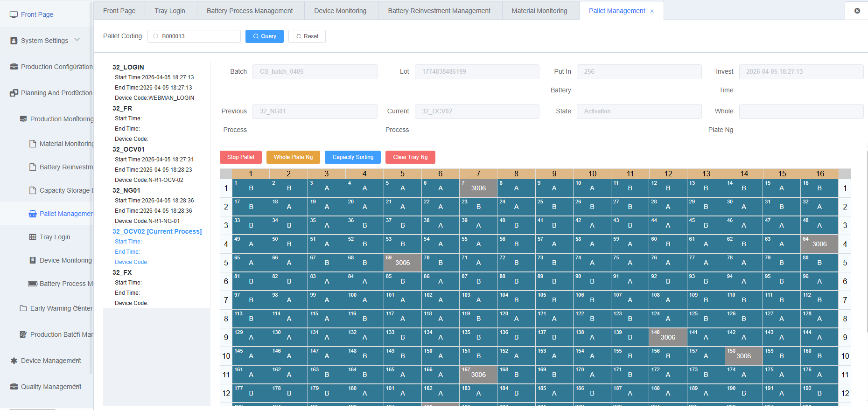This screenshot has height=410, width=868.
Task: Click the Current Process field 32_OCV02
Action: pyautogui.click(x=477, y=111)
